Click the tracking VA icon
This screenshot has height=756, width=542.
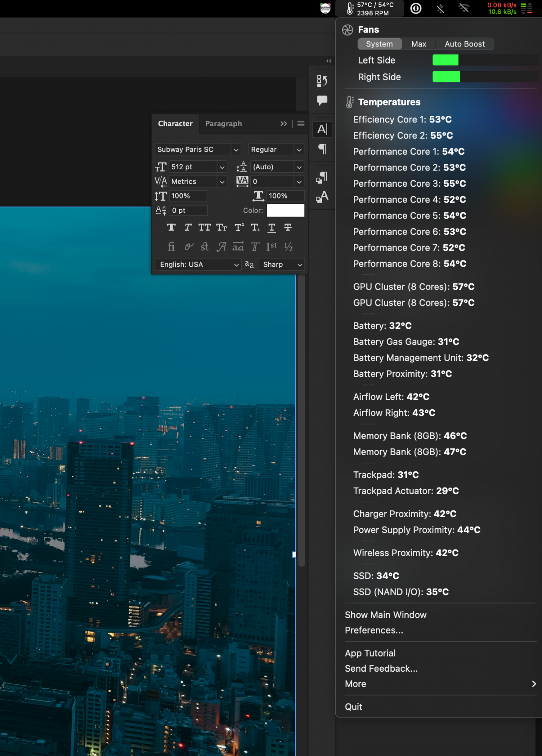point(242,181)
